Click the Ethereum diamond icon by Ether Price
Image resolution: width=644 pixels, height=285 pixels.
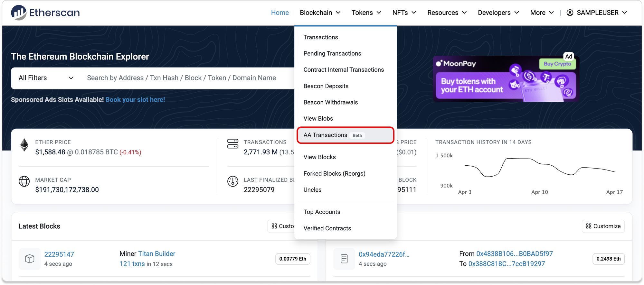(24, 145)
